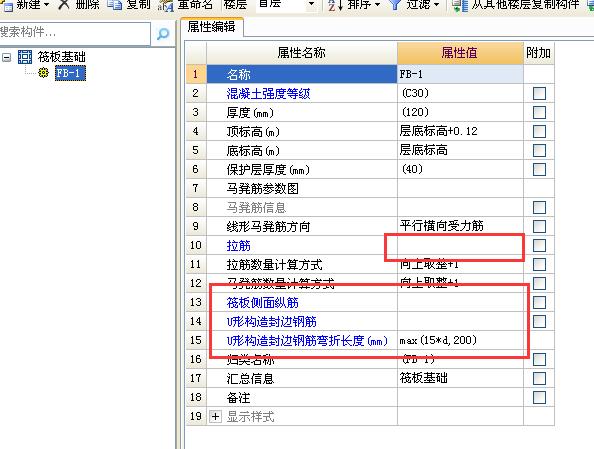Tick the 筏板侧面纵筋 附加 checkbox
Viewport: 594px width, 449px height.
(x=539, y=302)
